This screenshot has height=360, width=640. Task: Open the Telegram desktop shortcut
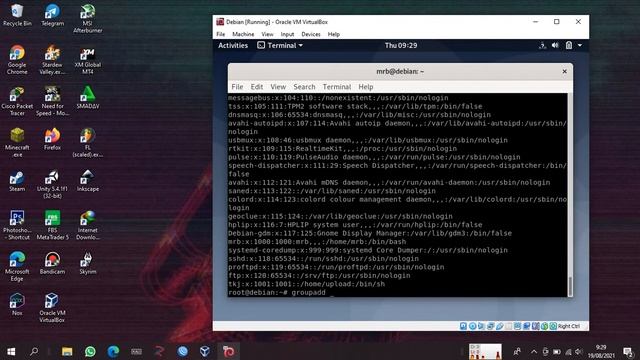point(52,15)
